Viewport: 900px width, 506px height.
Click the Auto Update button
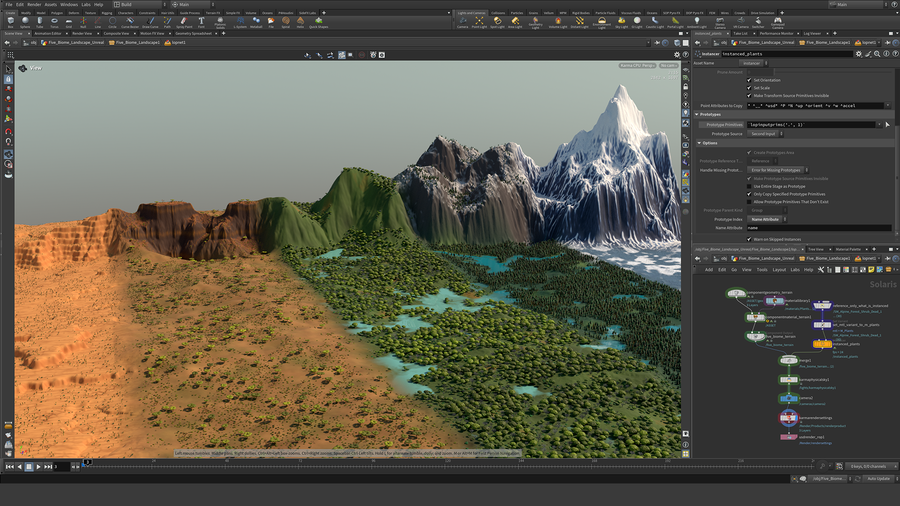click(x=878, y=478)
